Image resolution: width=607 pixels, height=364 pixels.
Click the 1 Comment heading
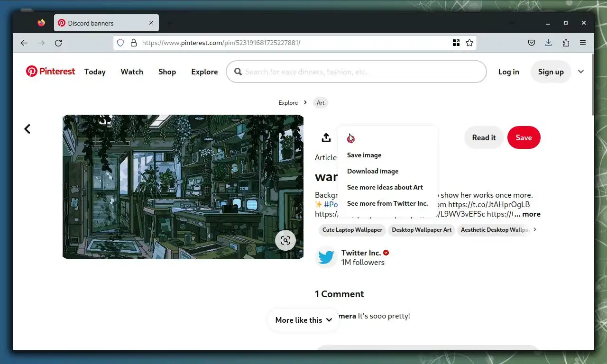point(340,294)
